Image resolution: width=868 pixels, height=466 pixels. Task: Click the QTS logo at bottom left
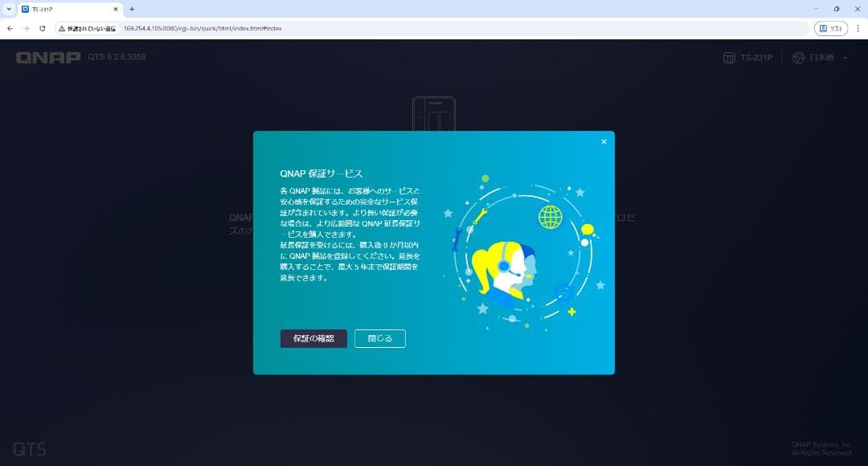coord(31,448)
